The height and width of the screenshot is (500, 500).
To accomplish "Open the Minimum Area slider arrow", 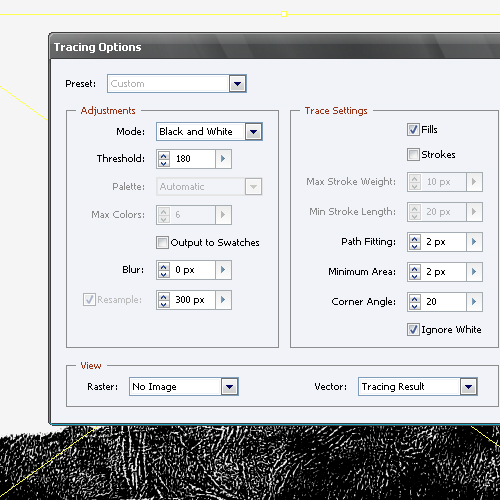I will click(474, 272).
